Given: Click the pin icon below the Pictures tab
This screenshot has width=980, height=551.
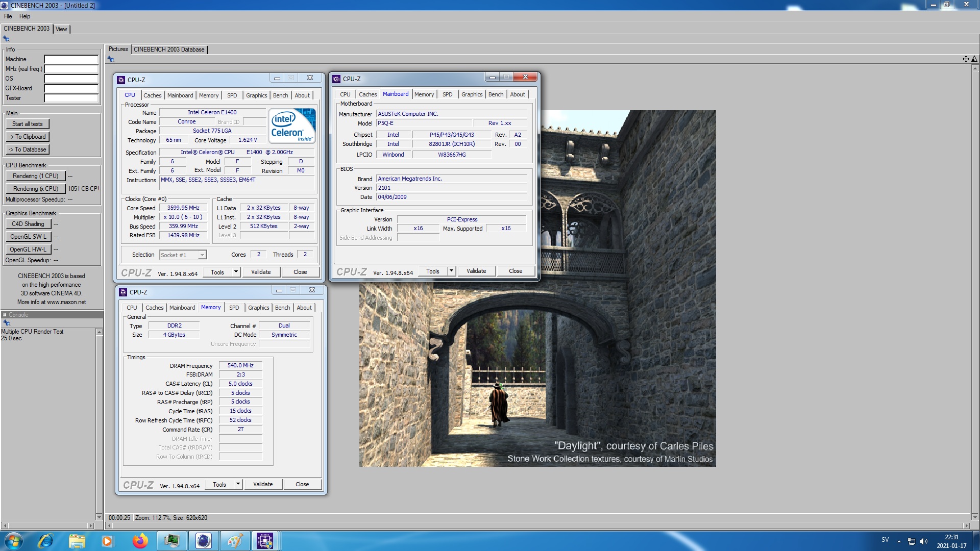Looking at the screenshot, I should point(111,59).
